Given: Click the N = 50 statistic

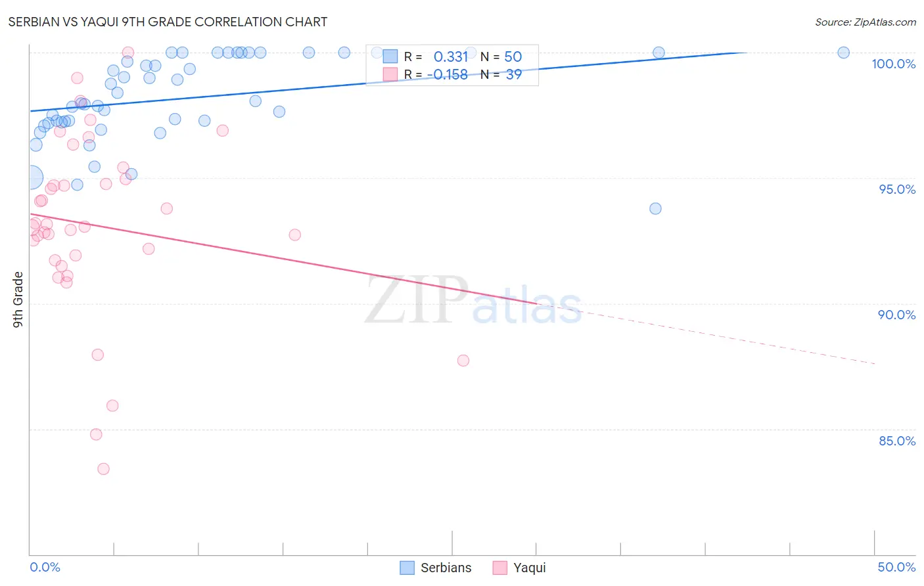Looking at the screenshot, I should click(x=501, y=56).
